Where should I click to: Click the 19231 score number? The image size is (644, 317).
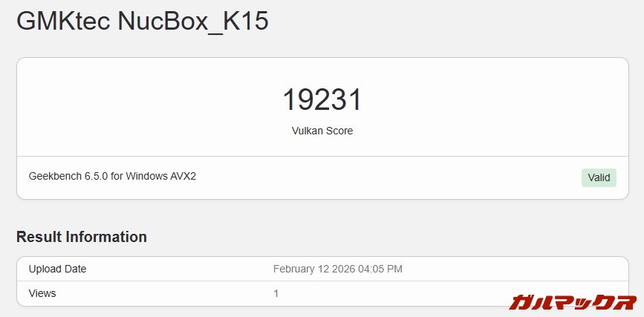coord(322,100)
